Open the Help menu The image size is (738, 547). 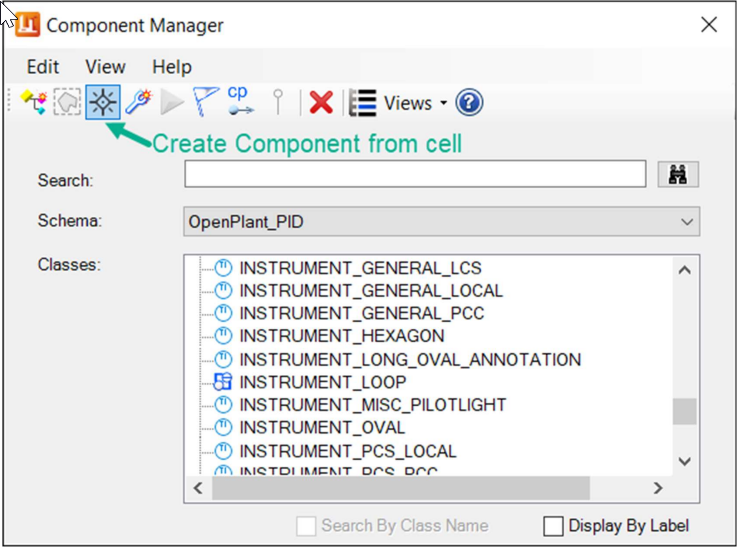(172, 67)
